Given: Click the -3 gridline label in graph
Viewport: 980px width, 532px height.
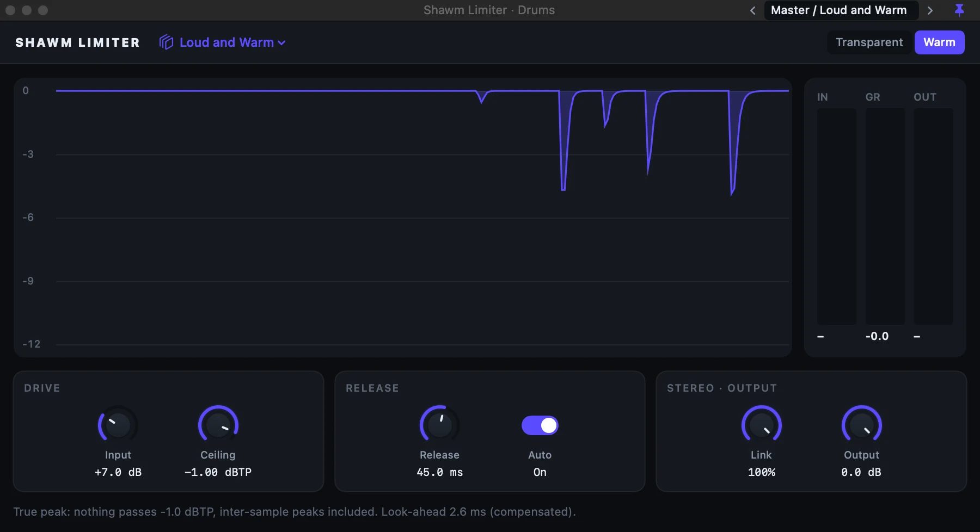Looking at the screenshot, I should [28, 154].
